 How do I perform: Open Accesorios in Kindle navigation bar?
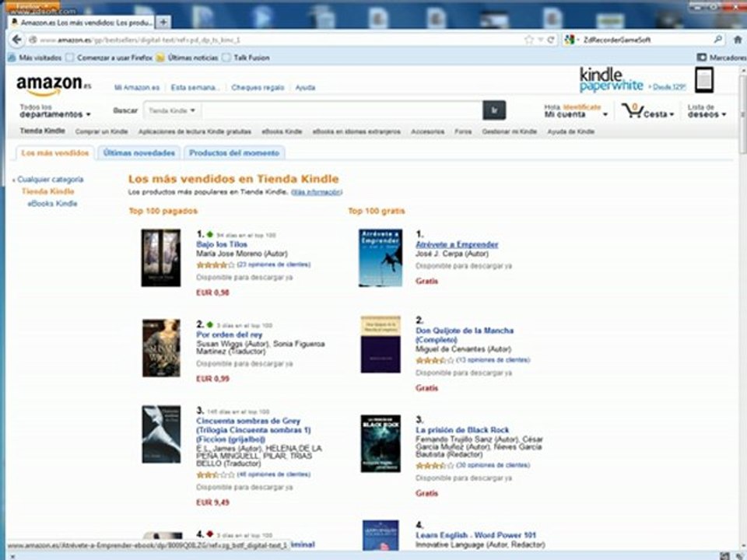pos(428,131)
